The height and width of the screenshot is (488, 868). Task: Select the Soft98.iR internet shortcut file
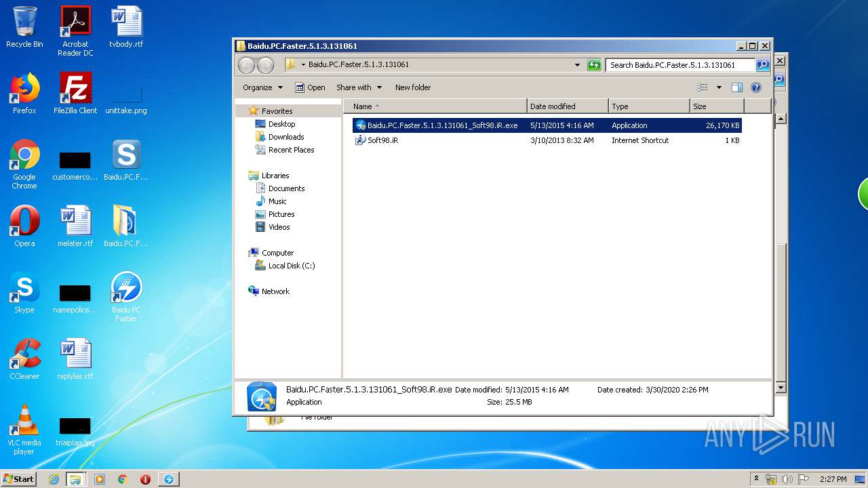[x=547, y=140]
